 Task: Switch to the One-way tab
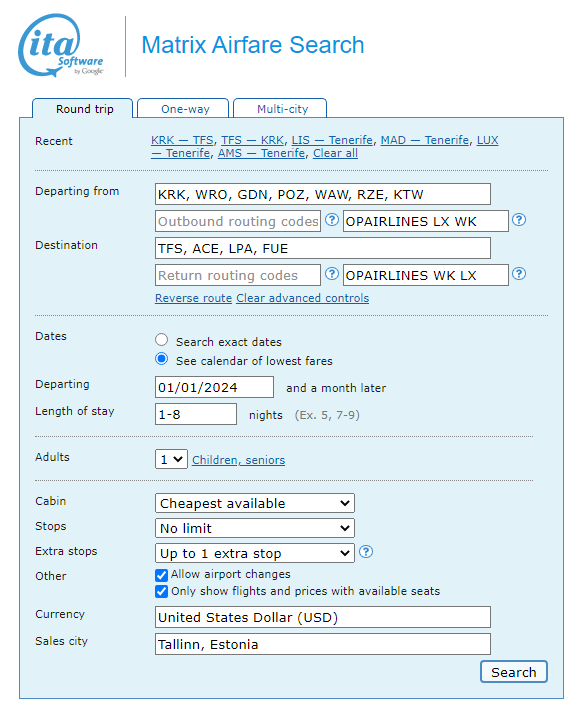[x=183, y=109]
